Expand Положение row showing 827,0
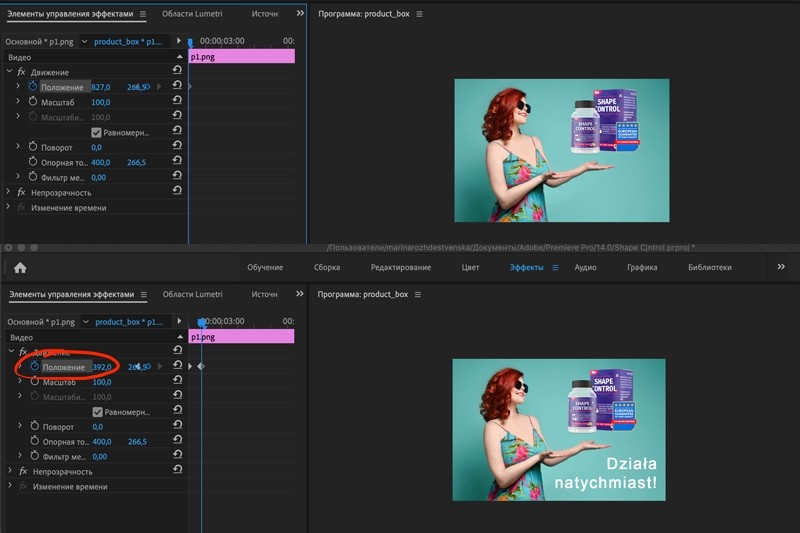Image resolution: width=800 pixels, height=533 pixels. pos(18,86)
